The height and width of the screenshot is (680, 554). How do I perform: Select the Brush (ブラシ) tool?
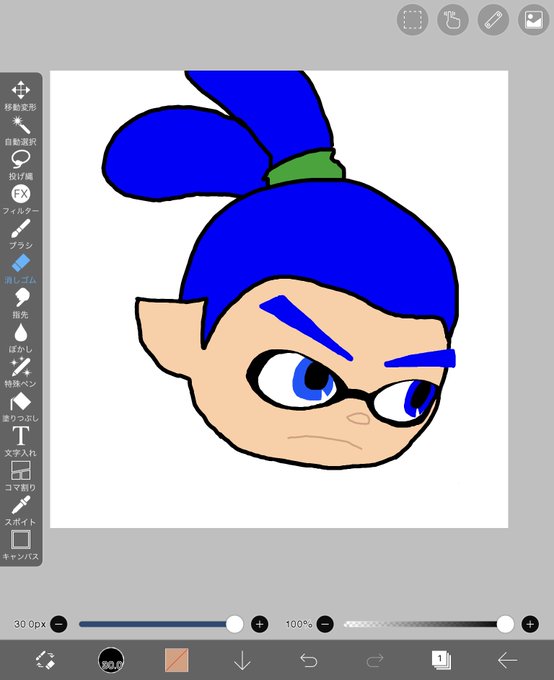point(20,234)
